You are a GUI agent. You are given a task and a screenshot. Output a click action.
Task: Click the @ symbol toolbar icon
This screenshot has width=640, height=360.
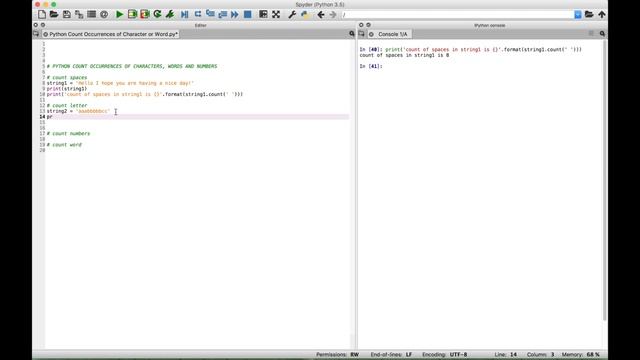pyautogui.click(x=104, y=14)
